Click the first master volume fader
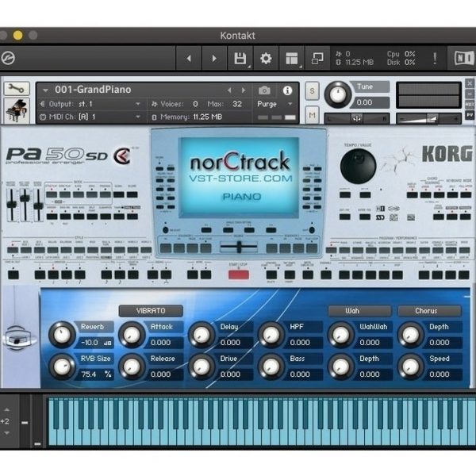The width and height of the screenshot is (476, 476). (12, 205)
